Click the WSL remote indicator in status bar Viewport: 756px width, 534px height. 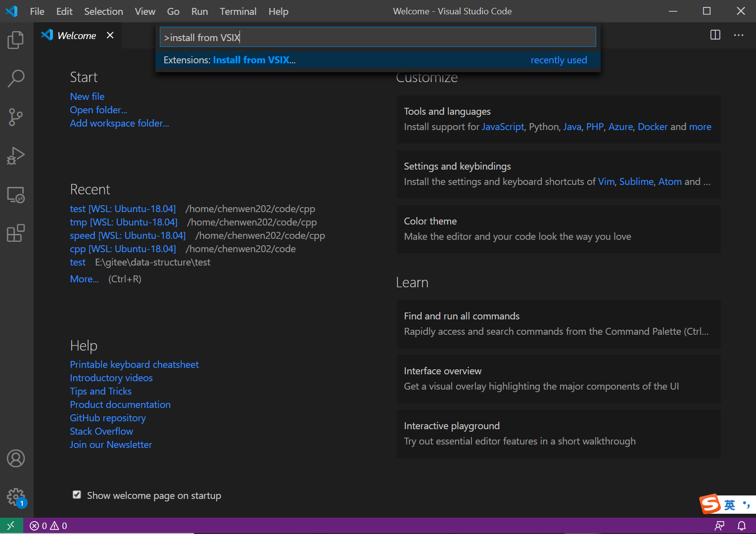pos(11,525)
